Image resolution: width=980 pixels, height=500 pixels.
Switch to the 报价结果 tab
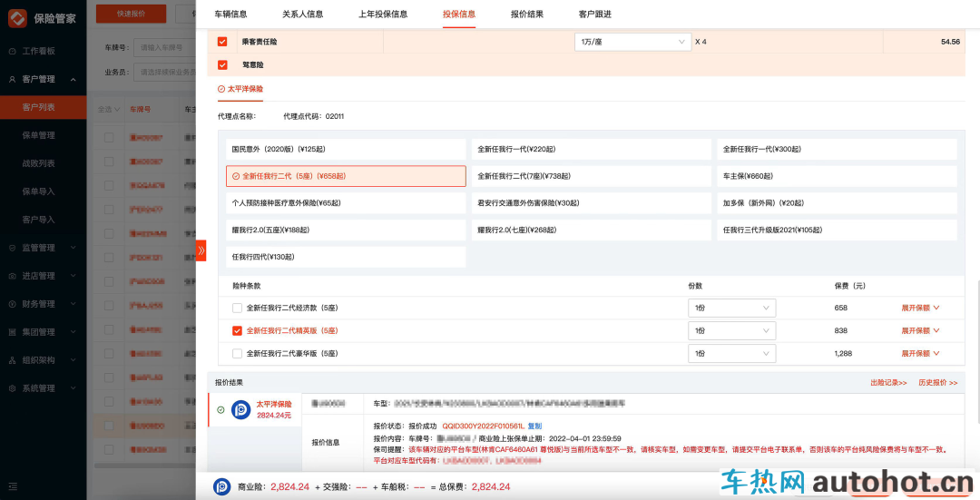click(527, 14)
